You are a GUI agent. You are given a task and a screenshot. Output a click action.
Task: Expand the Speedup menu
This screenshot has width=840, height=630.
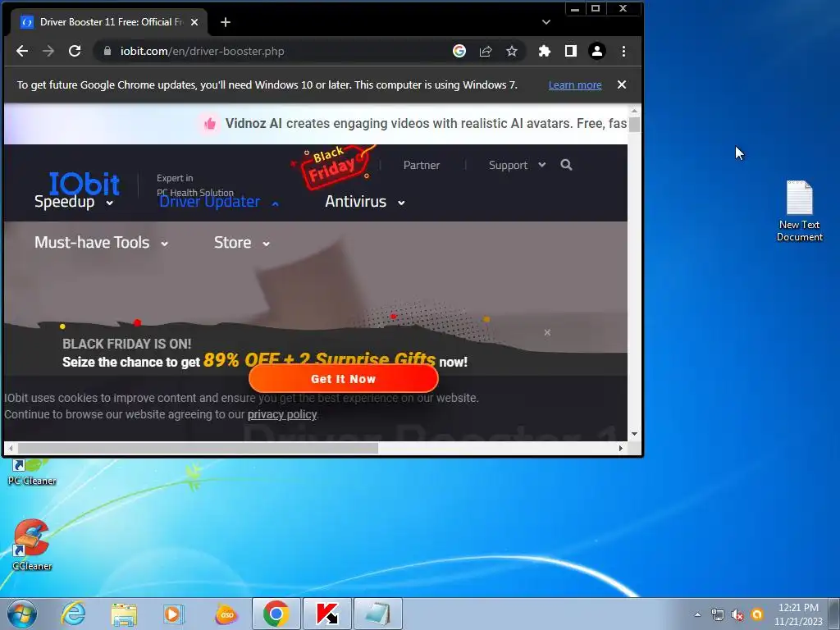[73, 202]
